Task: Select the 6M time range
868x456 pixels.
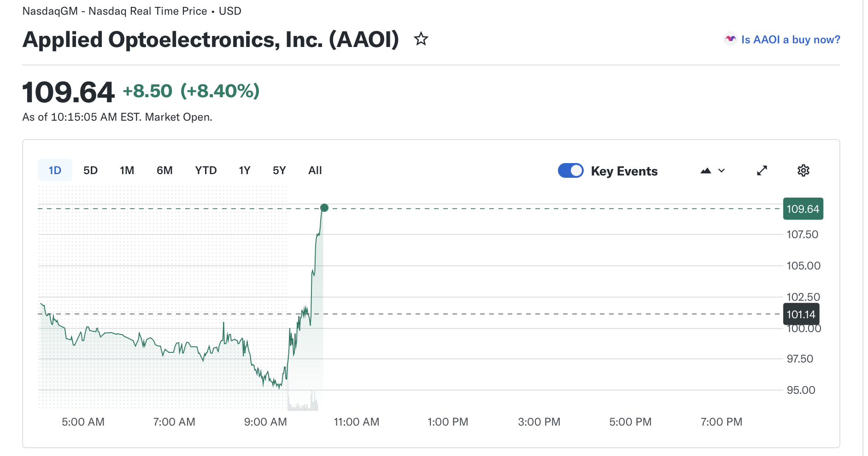Action: pyautogui.click(x=164, y=170)
